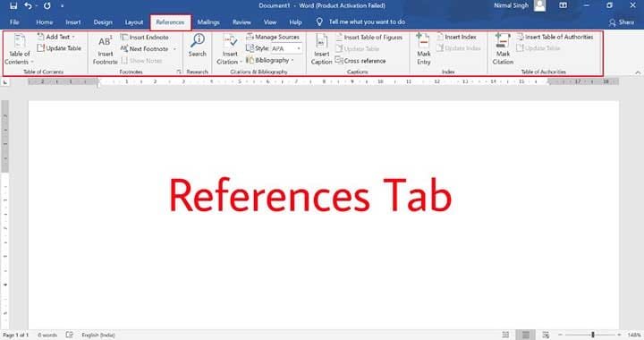Image resolution: width=644 pixels, height=340 pixels.
Task: Open the Help tab
Action: pyautogui.click(x=295, y=22)
